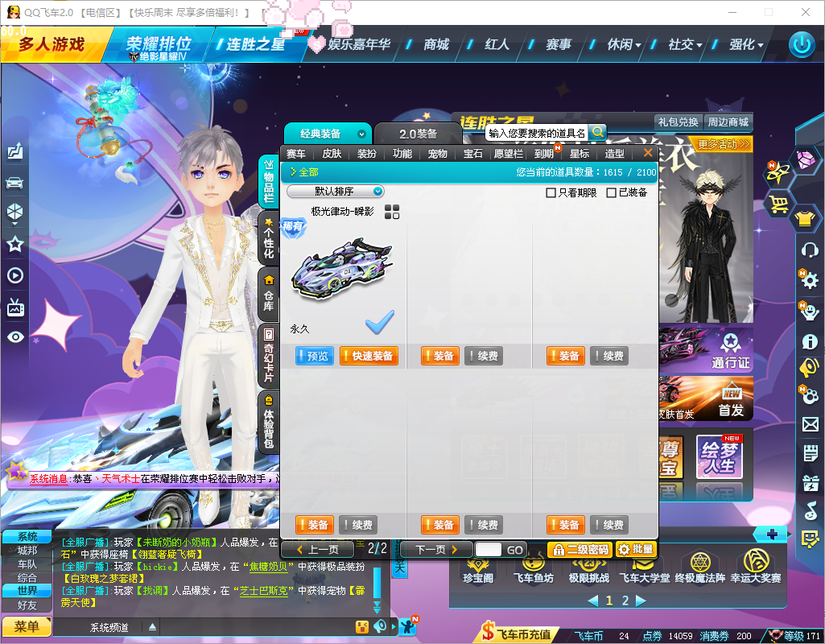Select the 赛车 category tab

pyautogui.click(x=295, y=154)
